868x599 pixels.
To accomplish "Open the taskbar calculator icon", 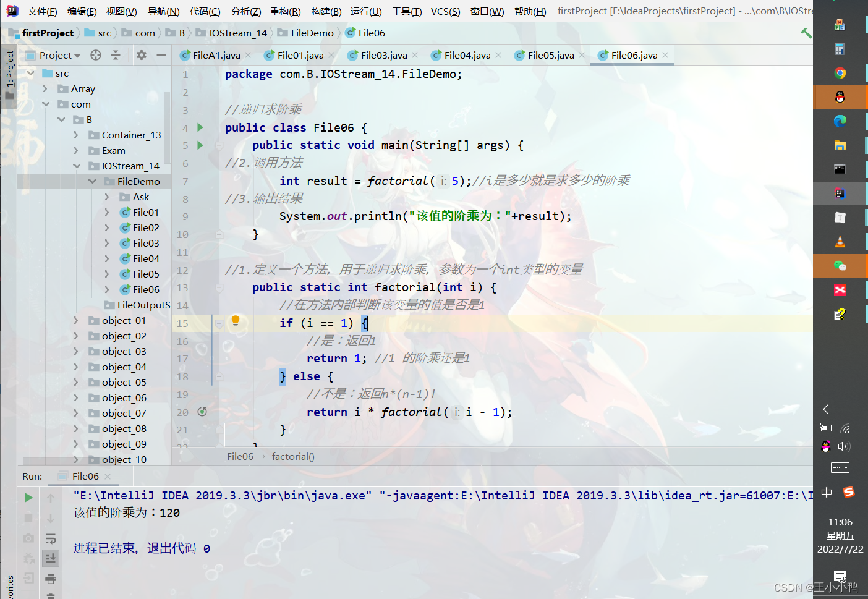I will 840,49.
